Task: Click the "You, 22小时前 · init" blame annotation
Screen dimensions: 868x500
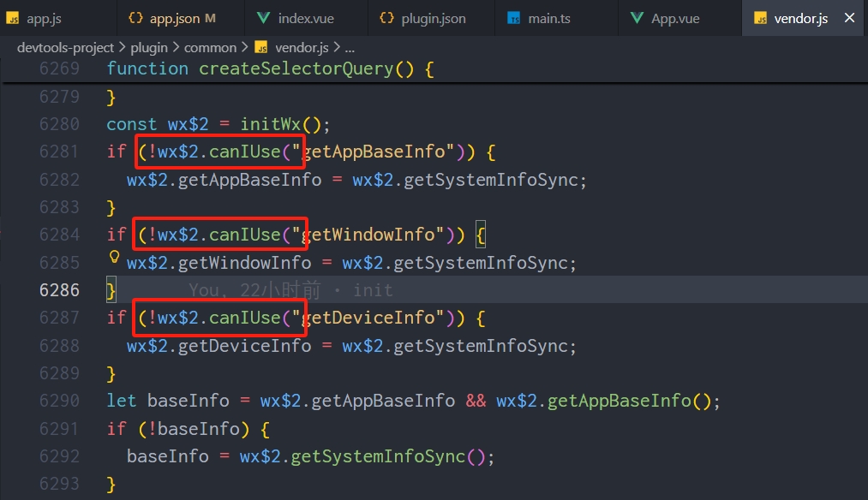Action: (290, 290)
